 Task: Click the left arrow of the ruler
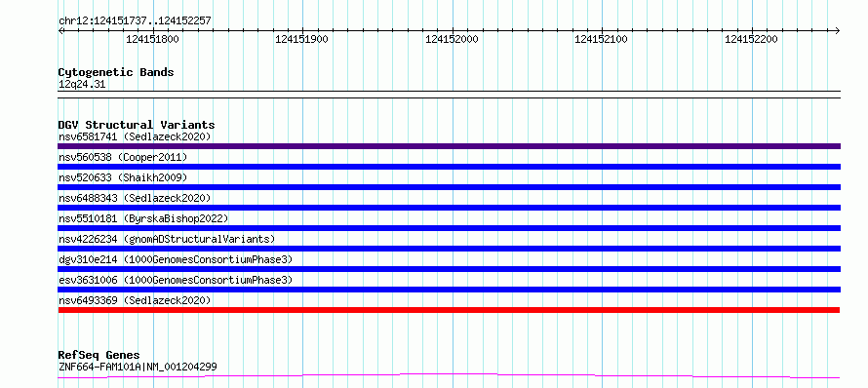(x=60, y=31)
